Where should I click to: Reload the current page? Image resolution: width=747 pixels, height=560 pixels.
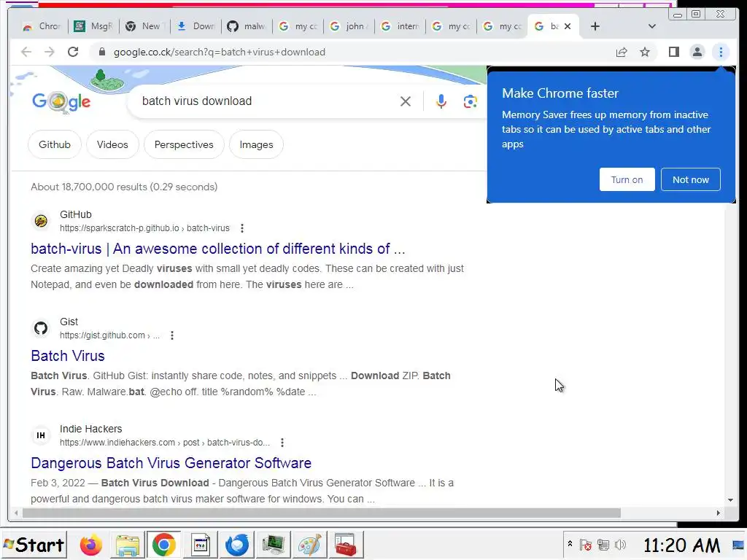tap(73, 52)
